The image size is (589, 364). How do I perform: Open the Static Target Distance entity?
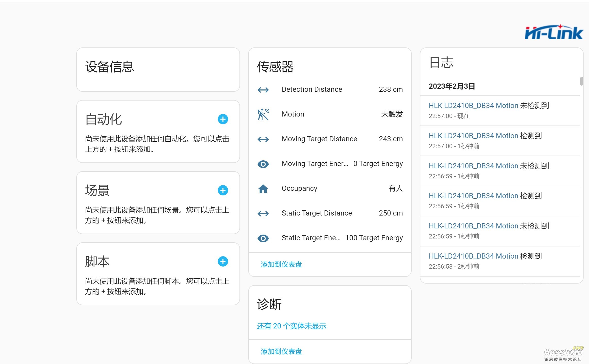coord(330,213)
